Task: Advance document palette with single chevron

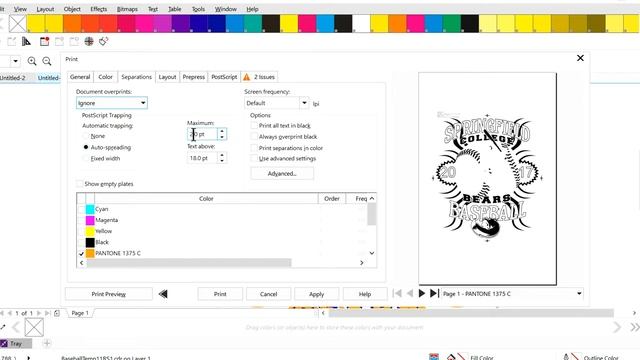Action: click(x=617, y=327)
